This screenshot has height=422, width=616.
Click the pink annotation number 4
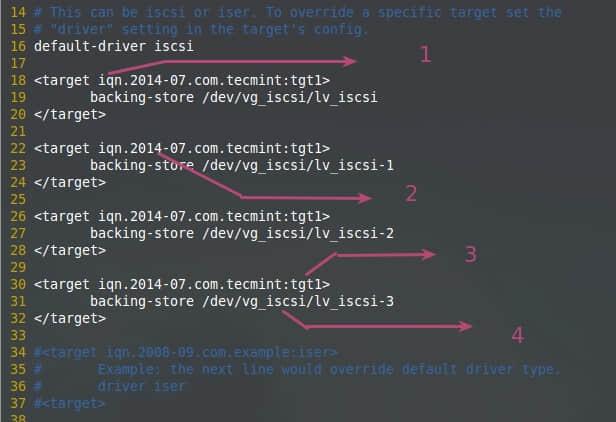(x=518, y=335)
